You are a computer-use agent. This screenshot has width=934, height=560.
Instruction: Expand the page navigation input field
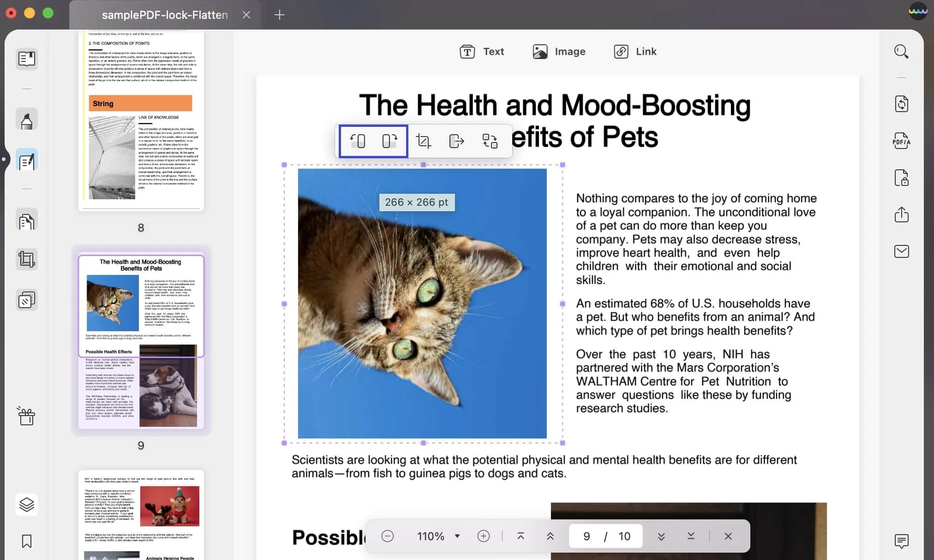[x=605, y=536]
